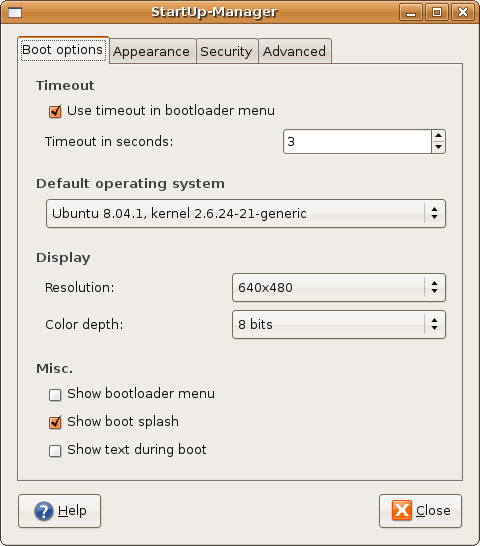Image resolution: width=480 pixels, height=546 pixels.
Task: Close window using title bar X
Action: tap(463, 13)
